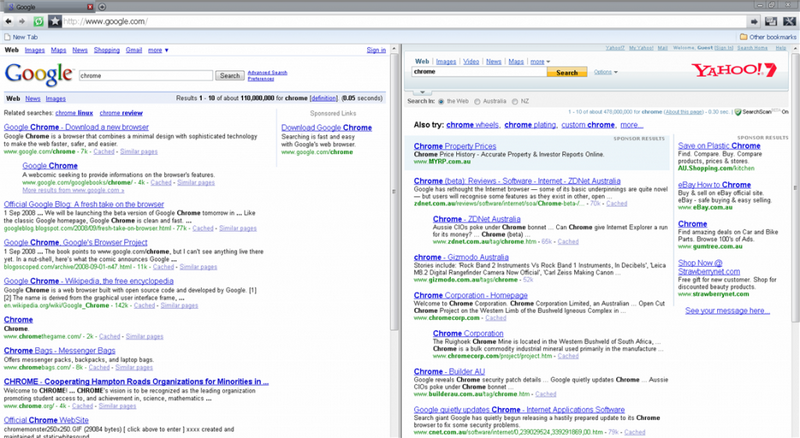
Task: Click 'chrome review' related search
Action: (121, 113)
